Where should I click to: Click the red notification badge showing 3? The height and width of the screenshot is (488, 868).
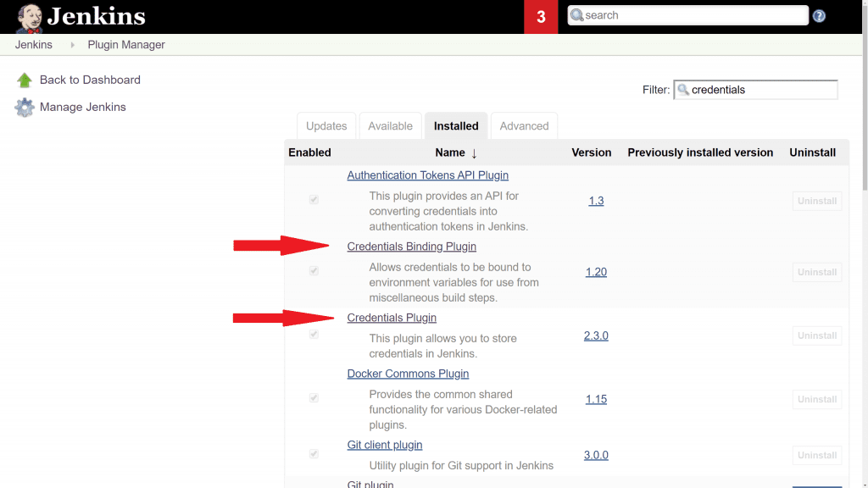[x=541, y=17]
